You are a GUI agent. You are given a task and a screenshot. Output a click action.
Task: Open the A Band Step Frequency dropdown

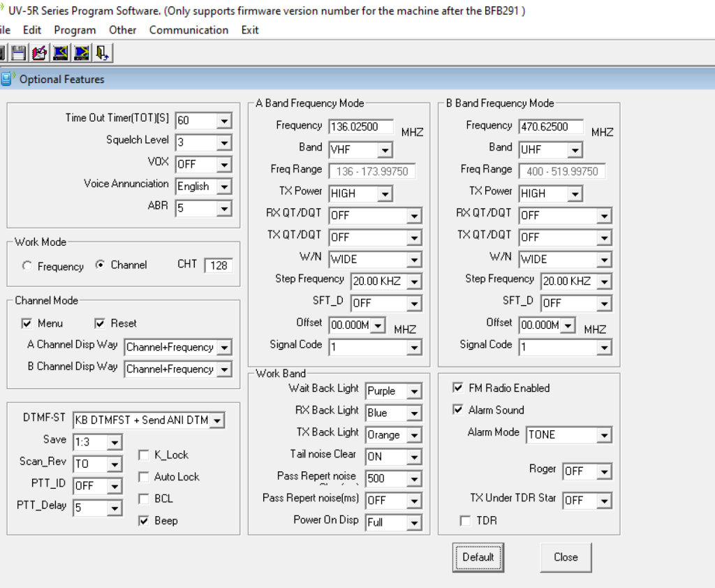pos(414,281)
